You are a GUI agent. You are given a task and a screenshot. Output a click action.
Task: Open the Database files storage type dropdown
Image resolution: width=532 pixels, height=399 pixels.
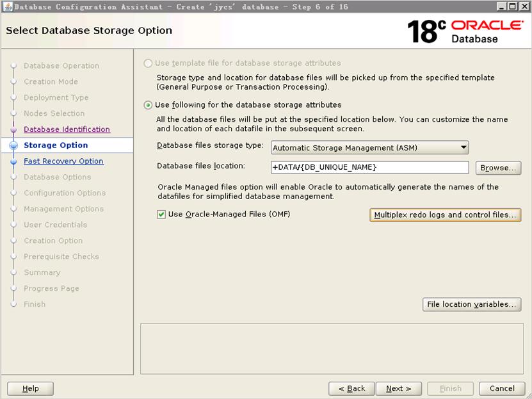click(370, 147)
